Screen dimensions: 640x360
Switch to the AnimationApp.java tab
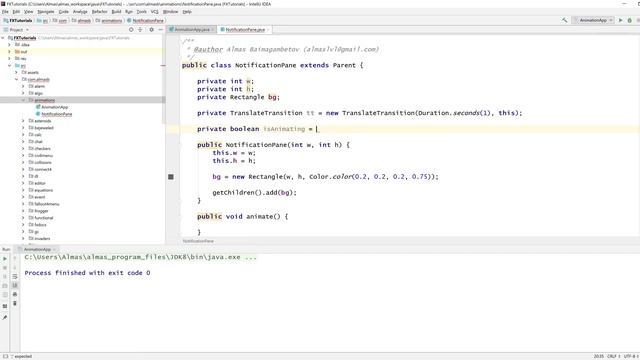click(x=191, y=30)
